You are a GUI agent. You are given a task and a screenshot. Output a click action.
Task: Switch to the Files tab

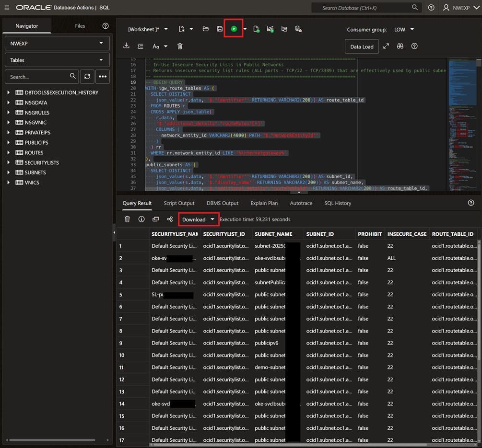[80, 26]
